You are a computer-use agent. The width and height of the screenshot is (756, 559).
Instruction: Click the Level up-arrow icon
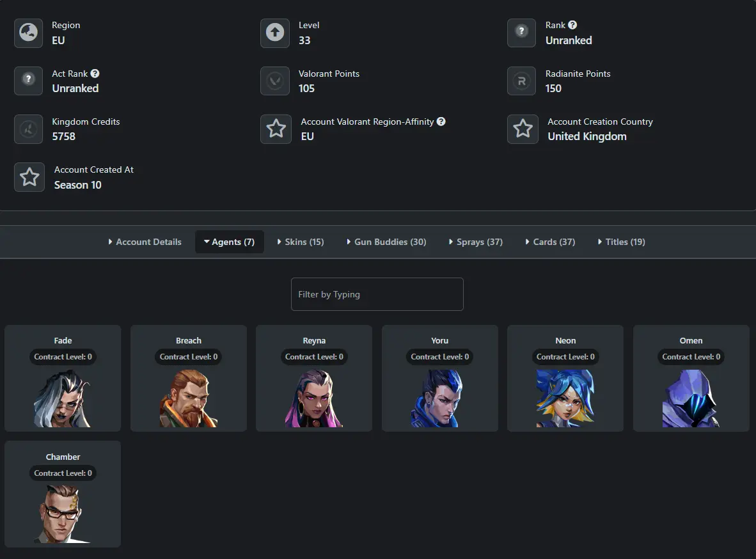click(275, 33)
